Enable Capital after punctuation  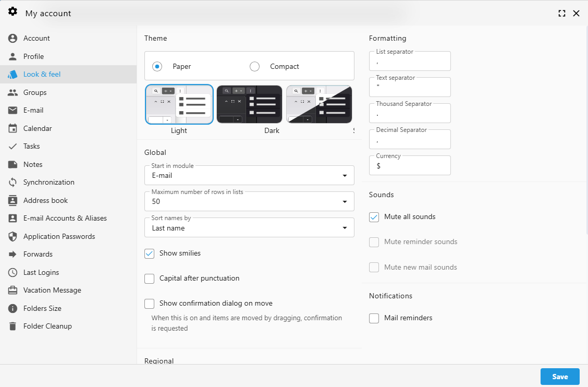[149, 279]
